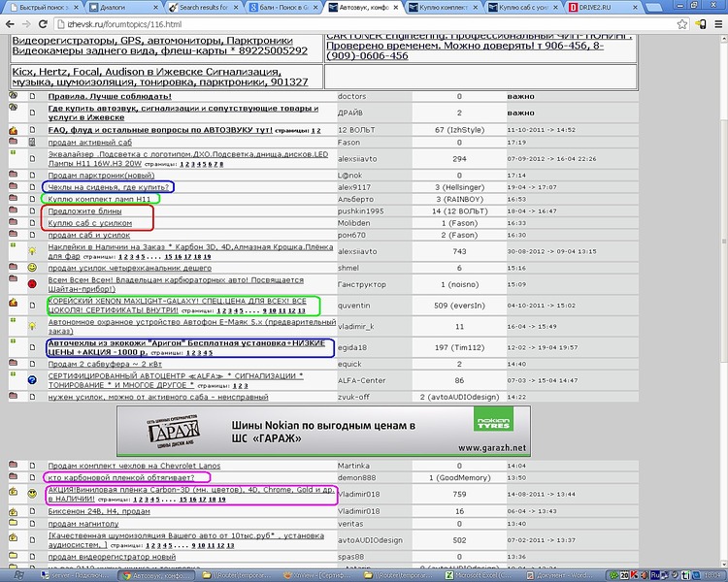Viewport: 728px width, 582px height.
Task: Open topic продам активный саб
Action: tap(90, 142)
